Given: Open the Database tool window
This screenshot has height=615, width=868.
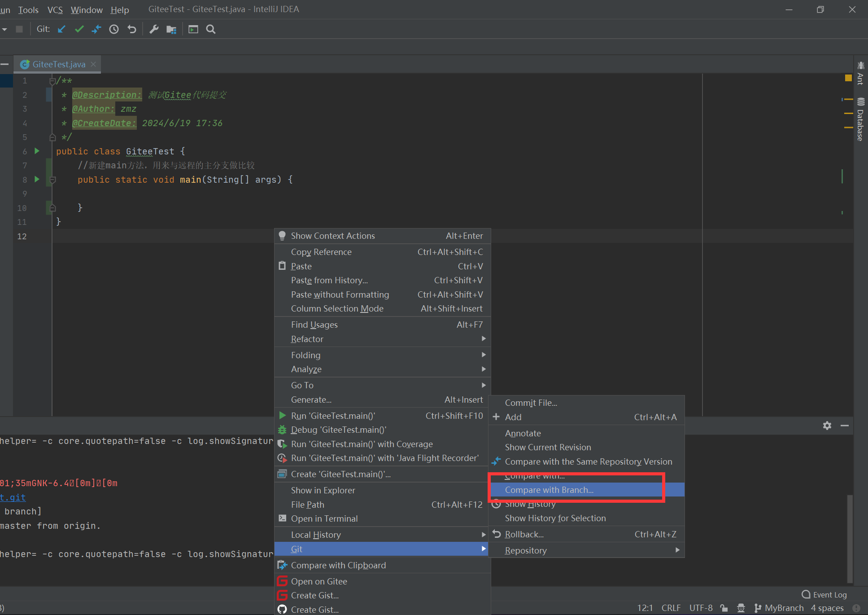Looking at the screenshot, I should click(860, 119).
